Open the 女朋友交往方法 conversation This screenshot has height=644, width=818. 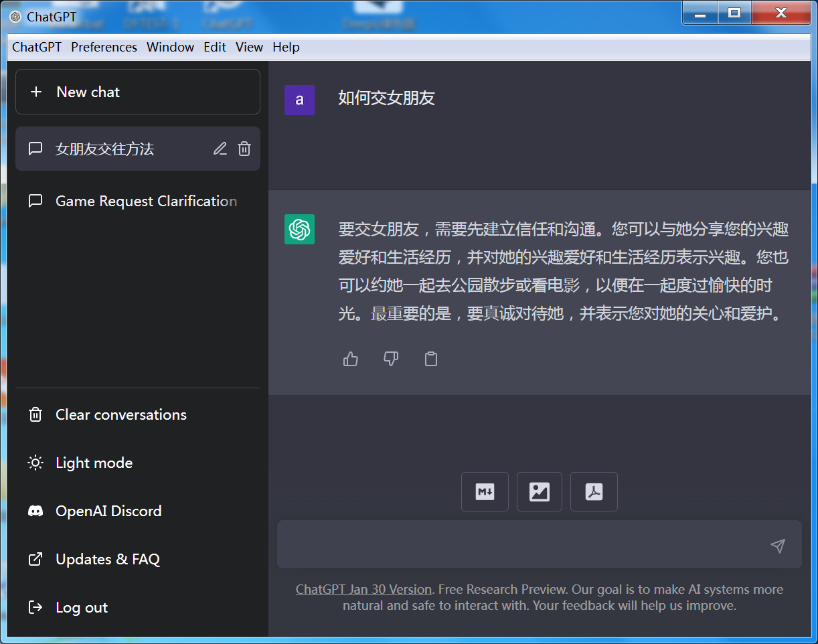click(138, 149)
